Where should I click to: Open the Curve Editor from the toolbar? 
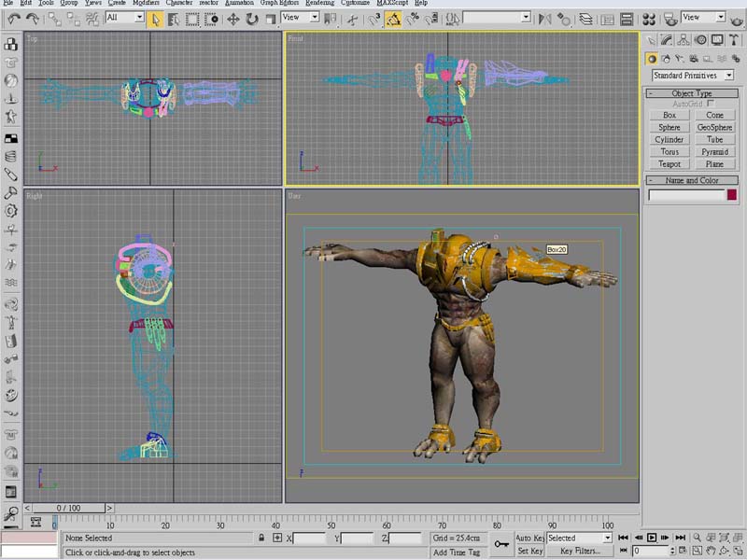pos(608,19)
